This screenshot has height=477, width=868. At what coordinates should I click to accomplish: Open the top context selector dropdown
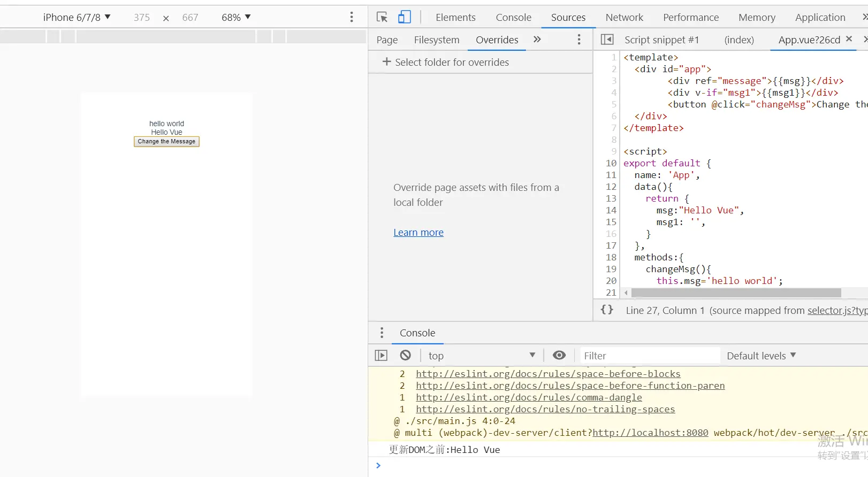(x=482, y=356)
